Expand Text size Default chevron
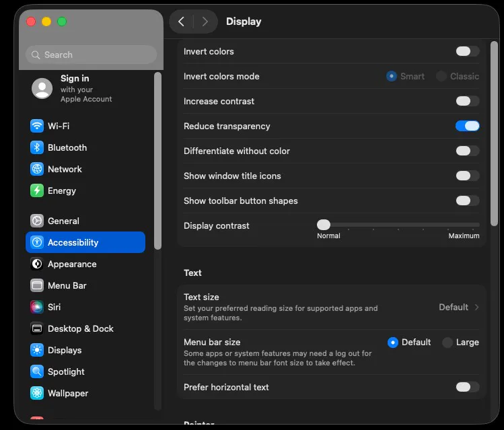 click(476, 307)
